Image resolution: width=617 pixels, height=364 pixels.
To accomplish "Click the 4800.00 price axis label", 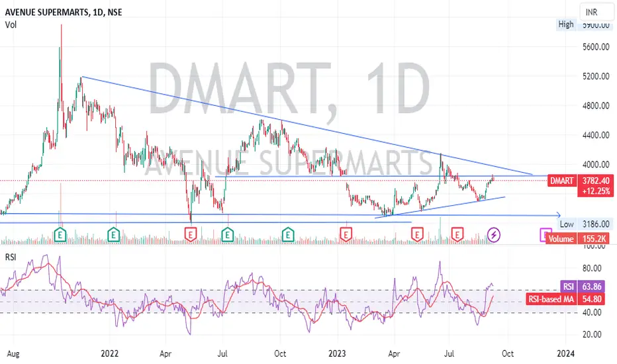I will pos(596,105).
